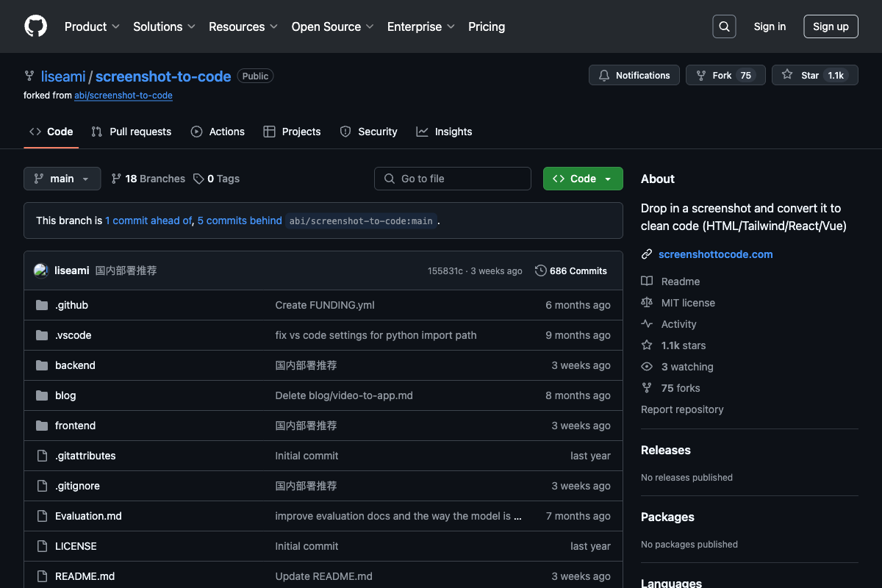Image resolution: width=882 pixels, height=588 pixels.
Task: Open the Create FUNDING.yml commit message
Action: [x=325, y=305]
